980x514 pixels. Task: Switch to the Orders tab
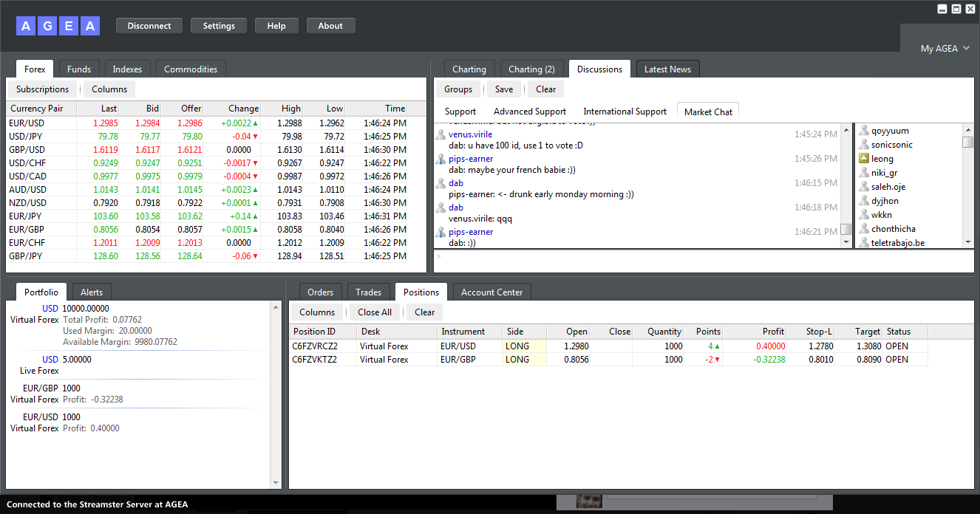pos(321,292)
